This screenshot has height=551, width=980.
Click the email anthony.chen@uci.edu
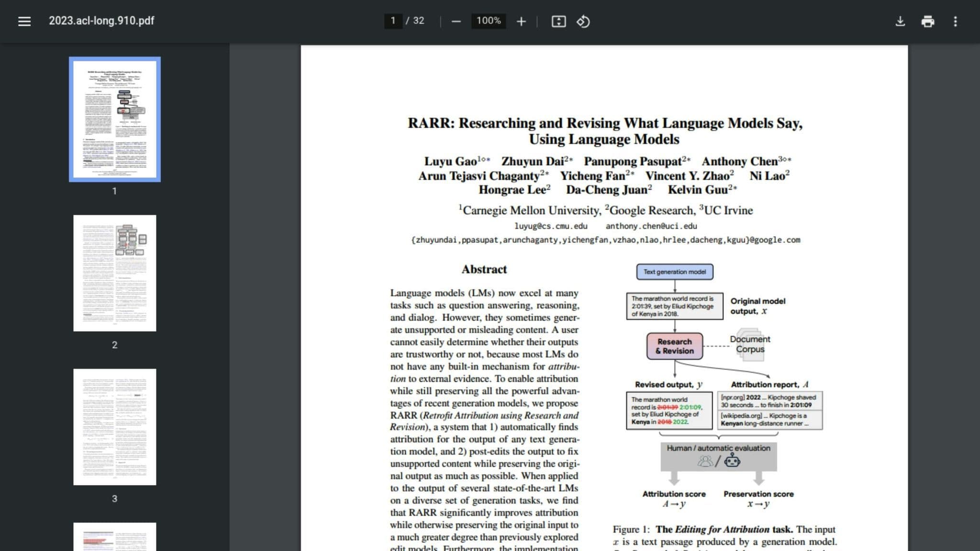pyautogui.click(x=651, y=226)
